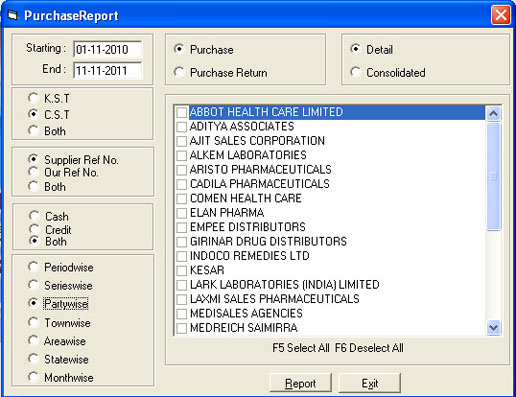Check LARK LABORATORIES (INDIA) LIMITED checkbox
Image resolution: width=516 pixels, height=397 pixels.
click(x=181, y=285)
